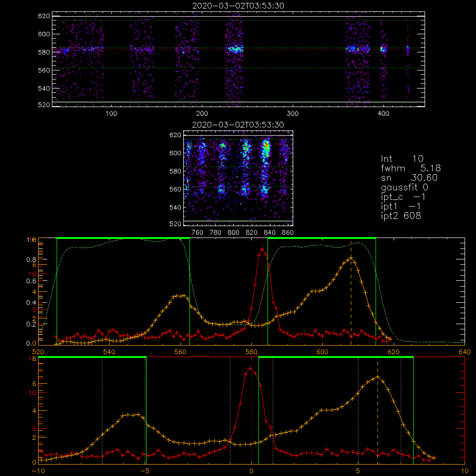
Task: Click the orange dashed vertical line in bottom plot
Action: tap(377, 410)
